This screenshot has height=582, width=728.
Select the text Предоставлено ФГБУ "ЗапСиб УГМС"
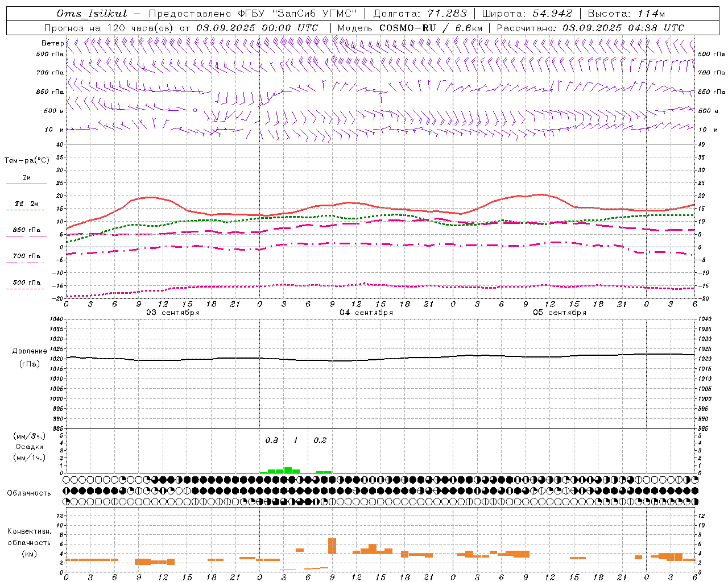(253, 14)
